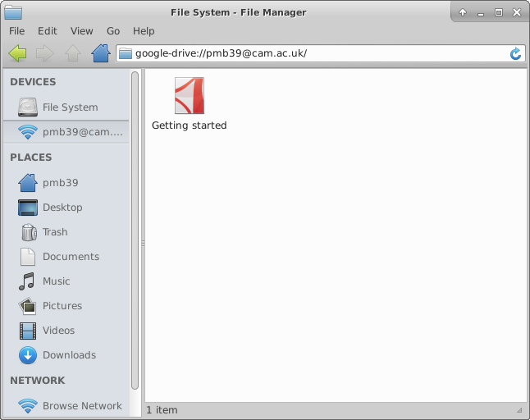Select Browse Network in sidebar

81,406
